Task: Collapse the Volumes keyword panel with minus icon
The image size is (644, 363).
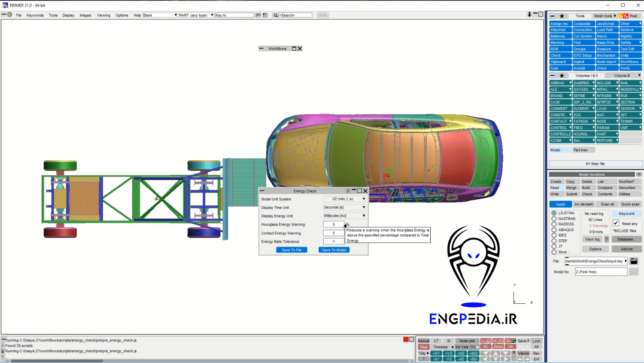Action: tap(553, 76)
